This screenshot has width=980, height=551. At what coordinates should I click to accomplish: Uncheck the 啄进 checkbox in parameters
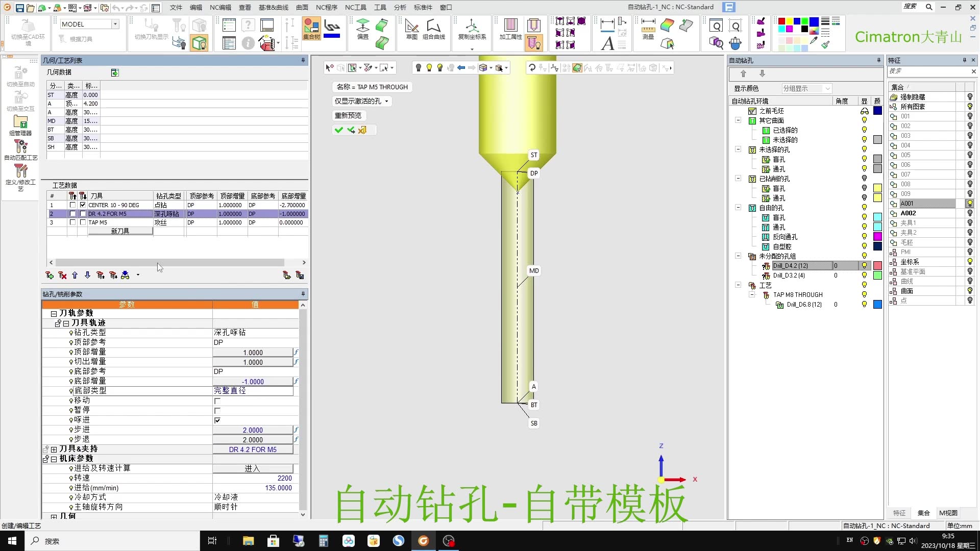217,420
